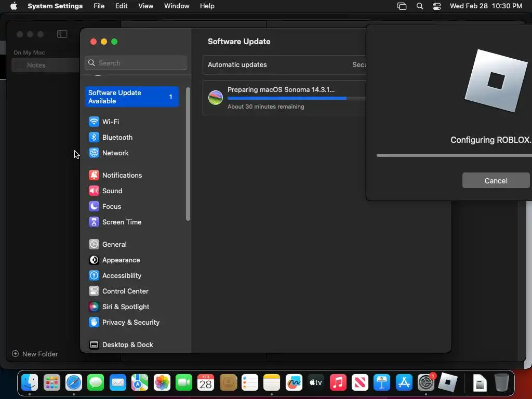Viewport: 532px width, 399px height.
Task: Open Photos app in the Dock
Action: click(162, 383)
